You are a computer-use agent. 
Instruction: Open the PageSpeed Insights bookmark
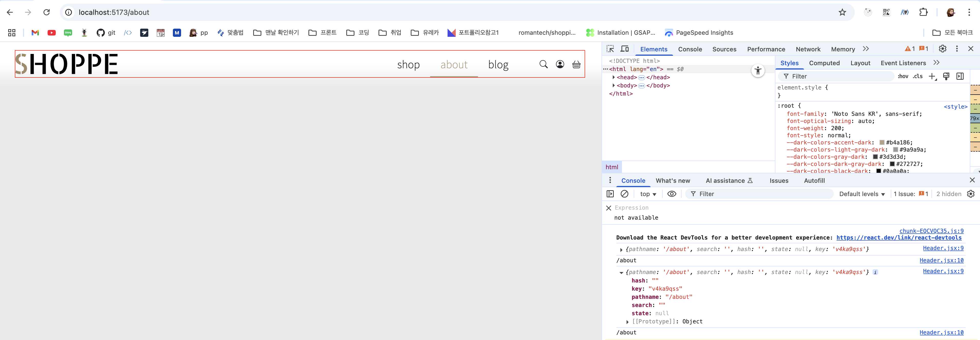699,33
